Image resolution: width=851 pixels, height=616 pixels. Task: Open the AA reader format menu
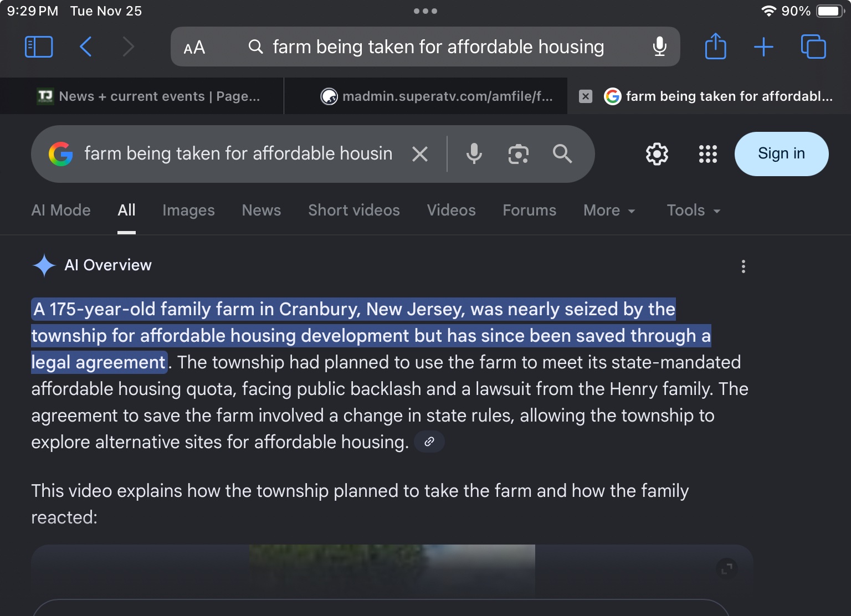point(194,48)
